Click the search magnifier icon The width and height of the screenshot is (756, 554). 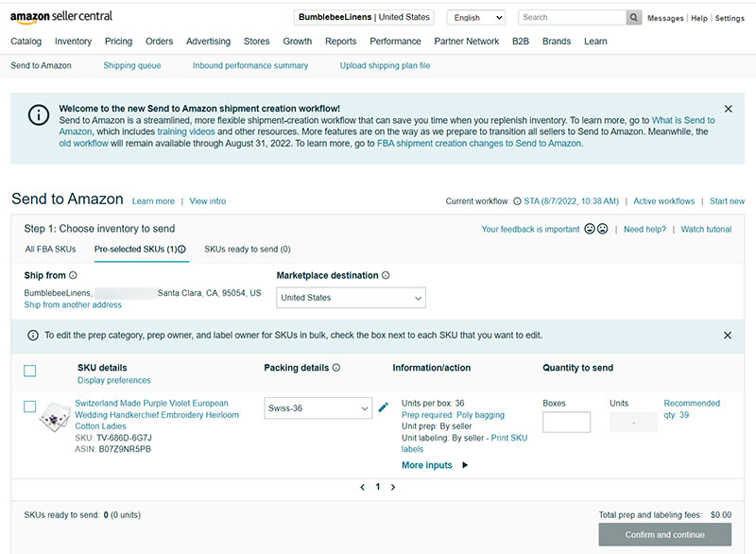coord(633,17)
